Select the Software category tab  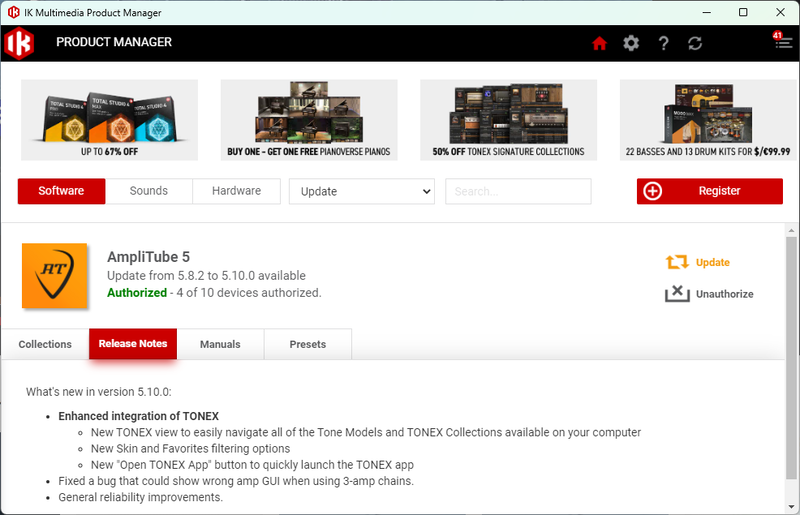[x=61, y=191]
